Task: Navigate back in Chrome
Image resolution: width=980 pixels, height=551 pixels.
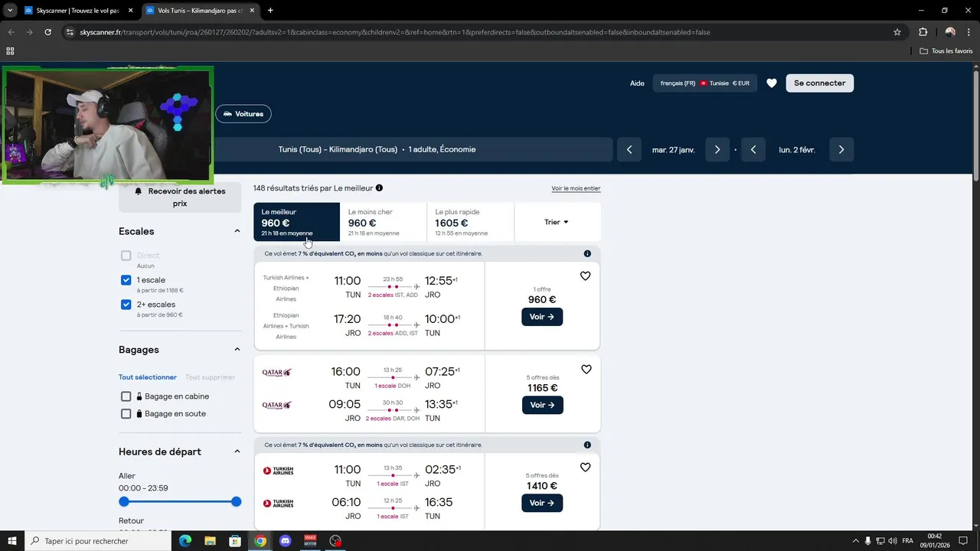Action: click(11, 32)
